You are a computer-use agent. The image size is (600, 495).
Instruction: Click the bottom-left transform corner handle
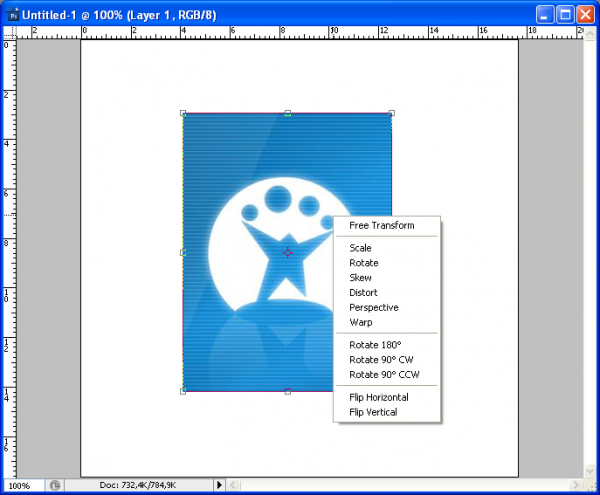[183, 391]
